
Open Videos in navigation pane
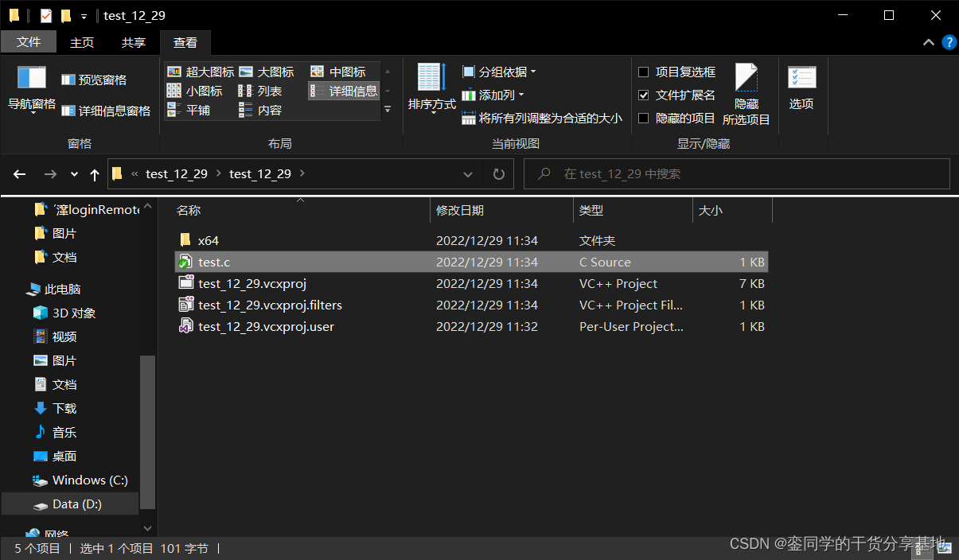click(x=55, y=336)
